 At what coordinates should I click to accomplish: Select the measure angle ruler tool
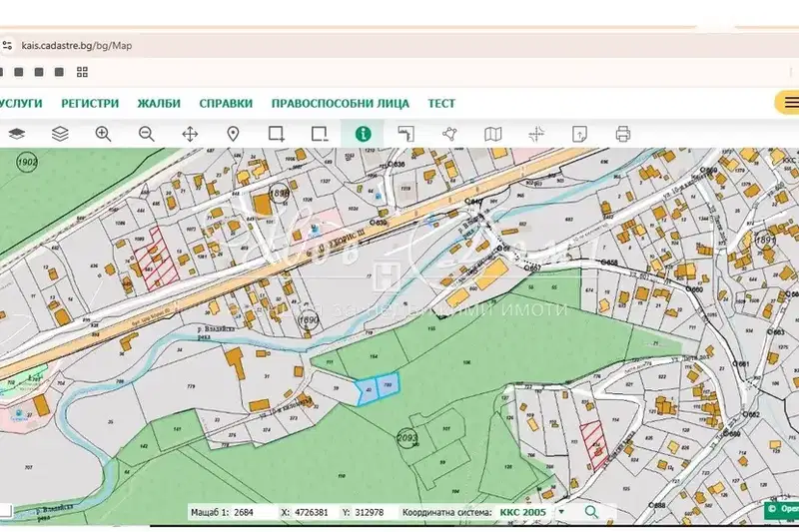click(x=406, y=134)
